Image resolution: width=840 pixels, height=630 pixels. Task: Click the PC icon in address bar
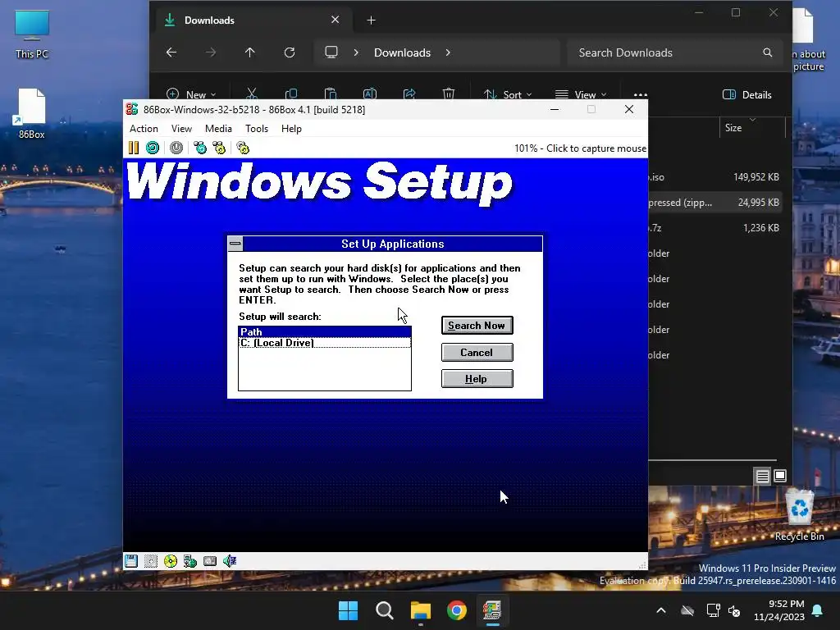pos(331,52)
